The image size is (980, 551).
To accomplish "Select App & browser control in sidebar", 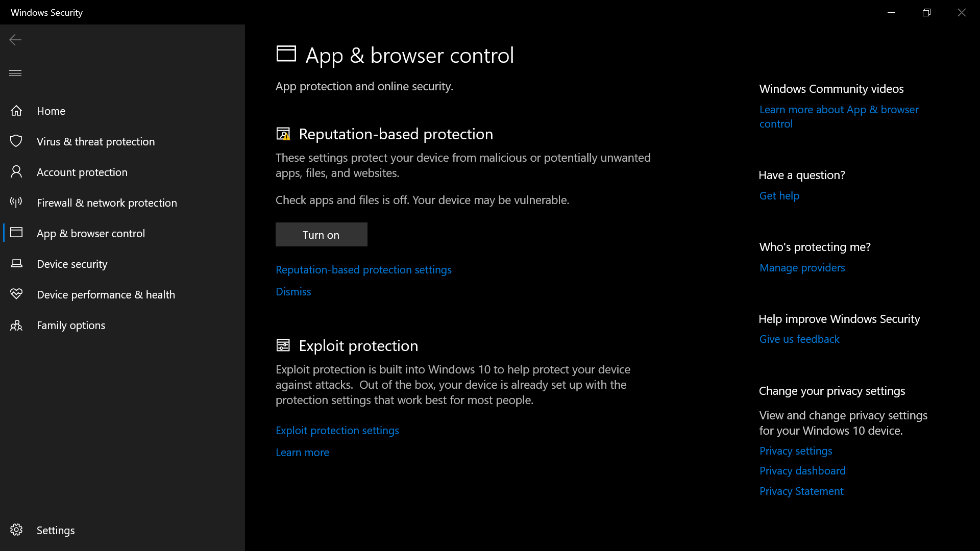I will 122,233.
